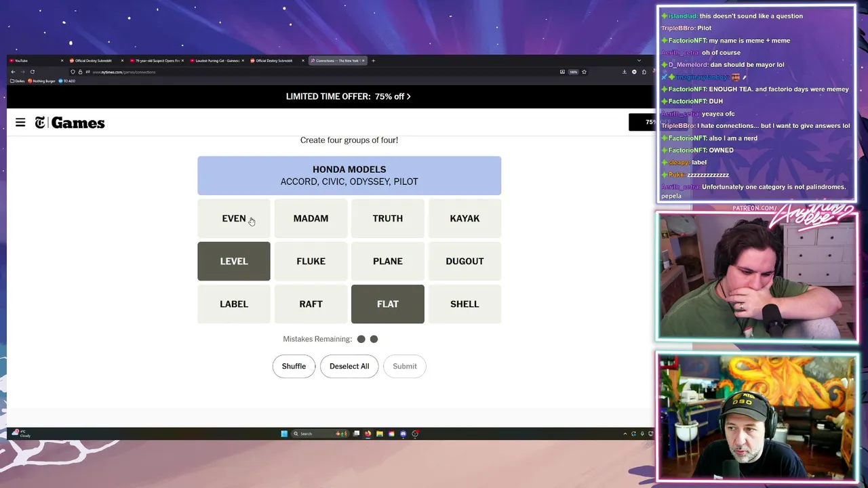Image resolution: width=868 pixels, height=488 pixels.
Task: Expand the list all tabs chevron
Action: coord(639,60)
